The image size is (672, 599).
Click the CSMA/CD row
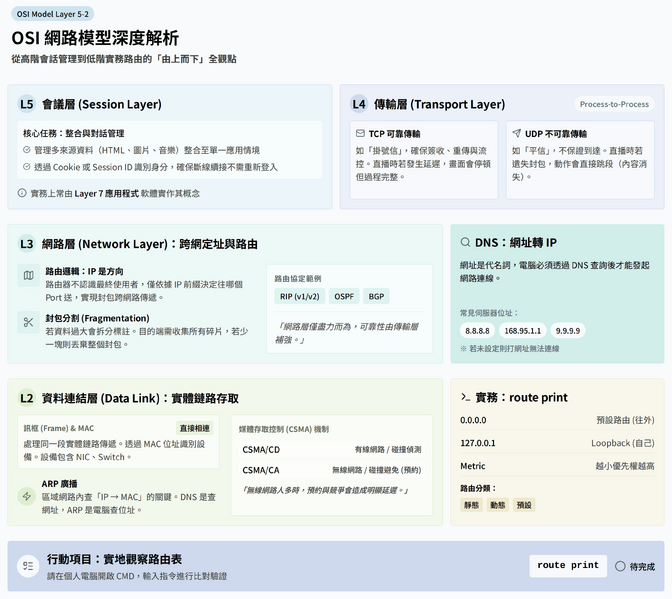332,449
